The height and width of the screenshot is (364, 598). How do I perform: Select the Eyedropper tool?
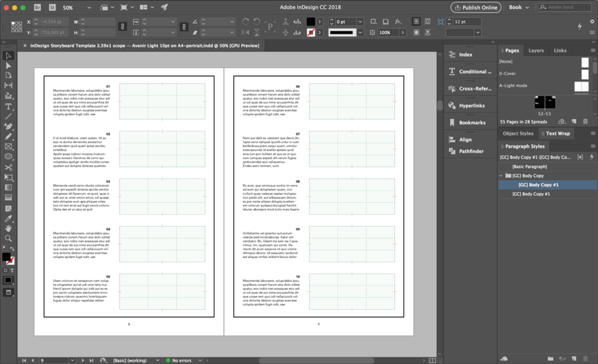(8, 218)
